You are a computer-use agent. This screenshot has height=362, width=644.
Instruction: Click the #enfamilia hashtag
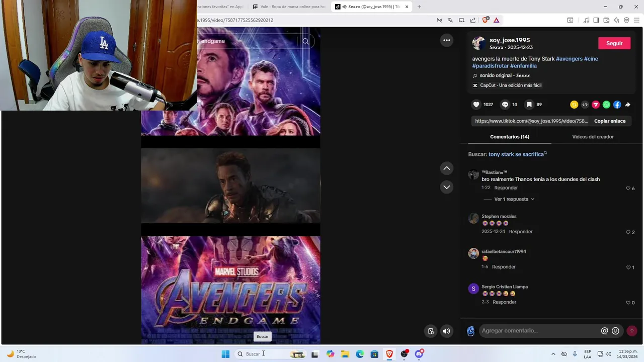click(x=523, y=66)
